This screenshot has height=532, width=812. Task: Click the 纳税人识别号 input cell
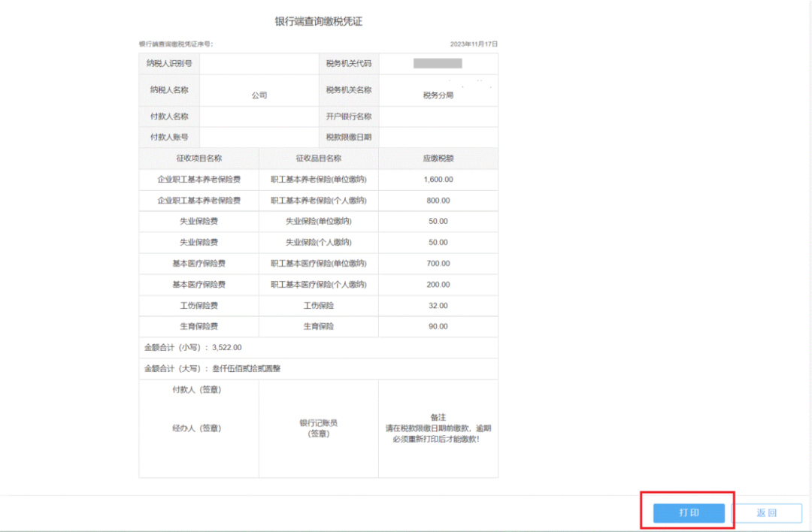click(259, 63)
